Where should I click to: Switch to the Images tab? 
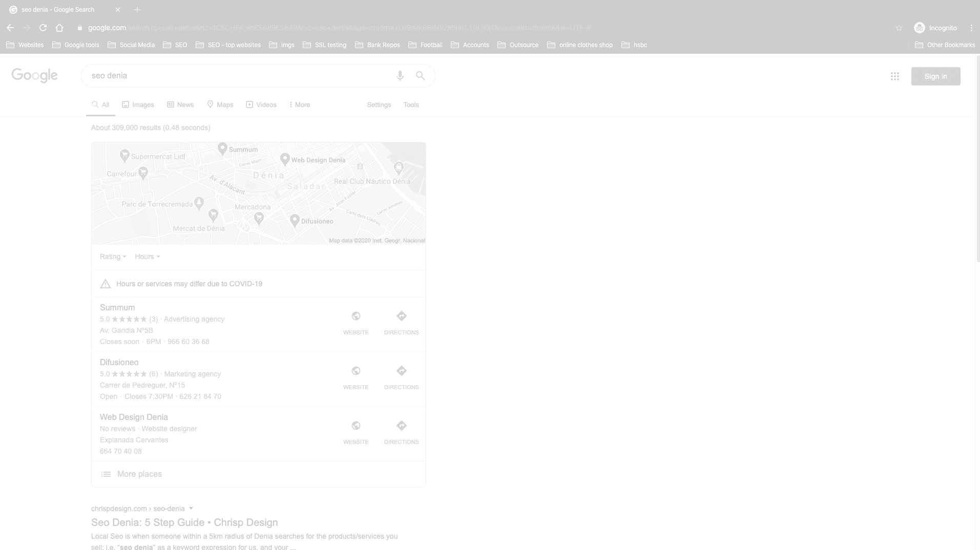[138, 104]
